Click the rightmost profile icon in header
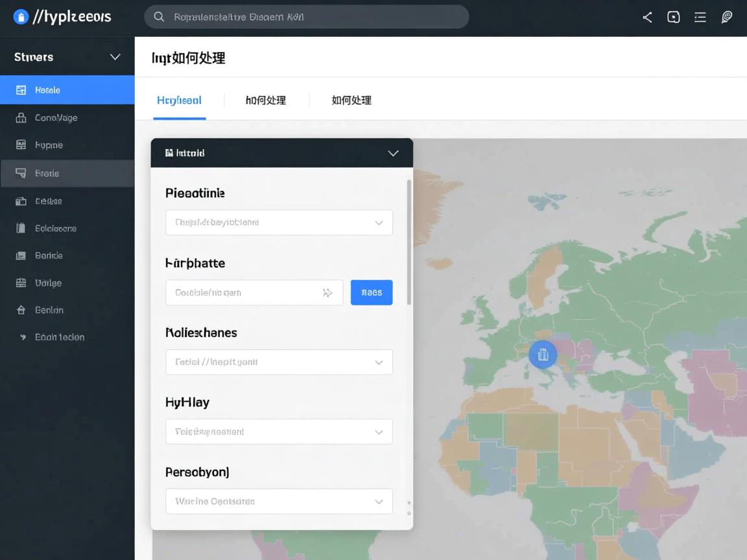 (727, 17)
